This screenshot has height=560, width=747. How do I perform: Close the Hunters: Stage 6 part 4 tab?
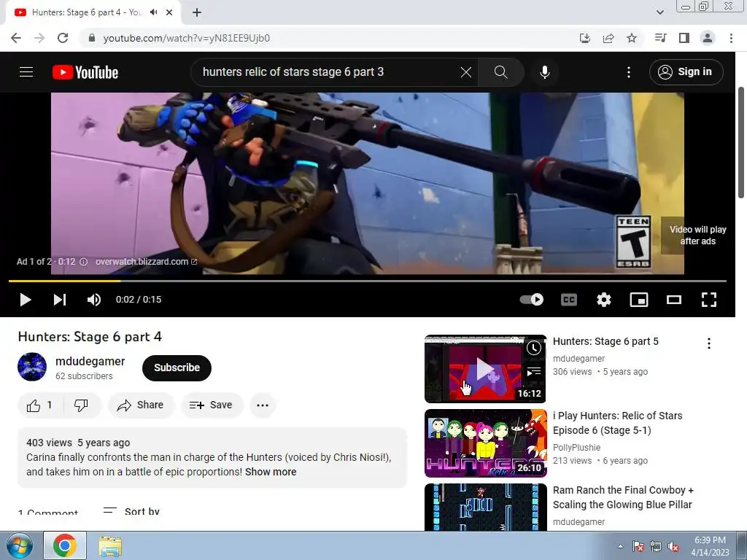point(169,12)
